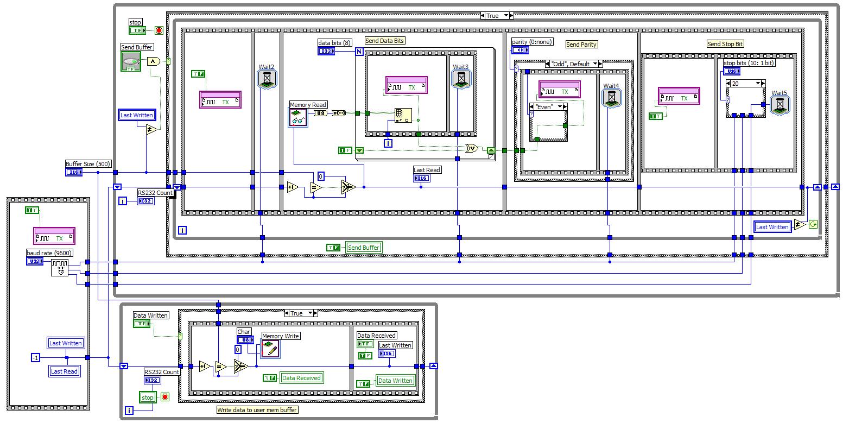
Task: Select the TX node inside Send Parity
Action: coord(560,90)
